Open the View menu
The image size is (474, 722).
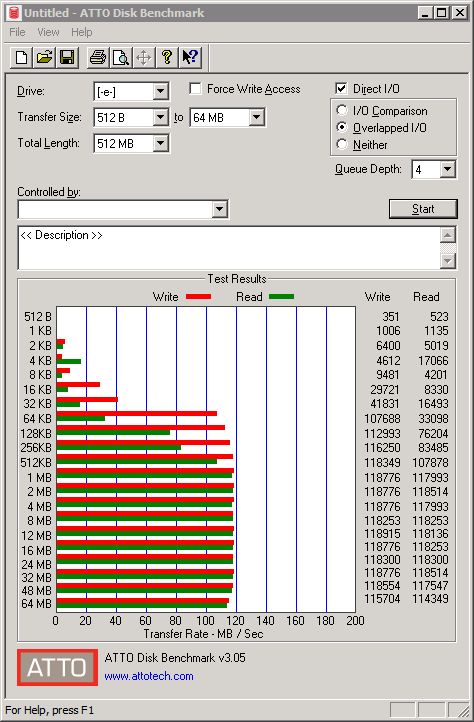(x=48, y=32)
